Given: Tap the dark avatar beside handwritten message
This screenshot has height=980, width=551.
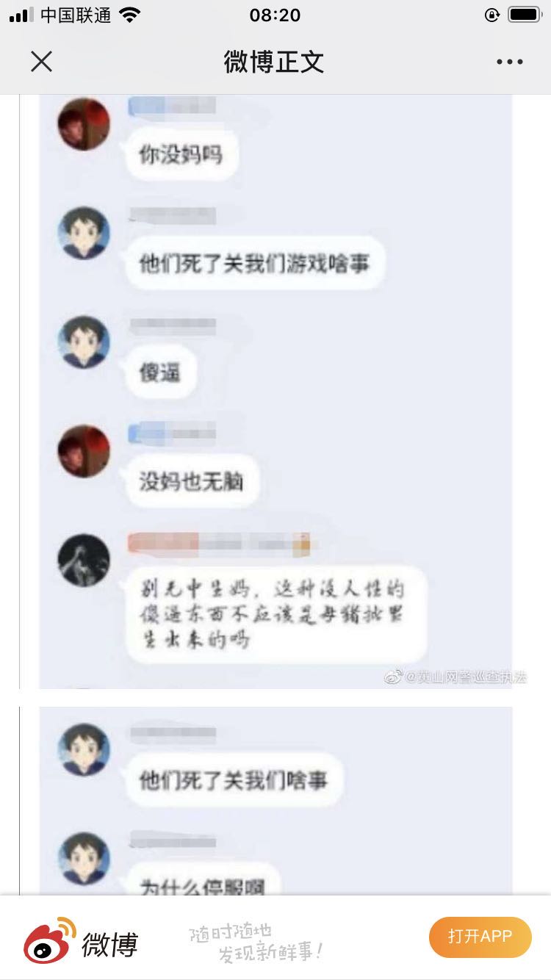Looking at the screenshot, I should [84, 560].
